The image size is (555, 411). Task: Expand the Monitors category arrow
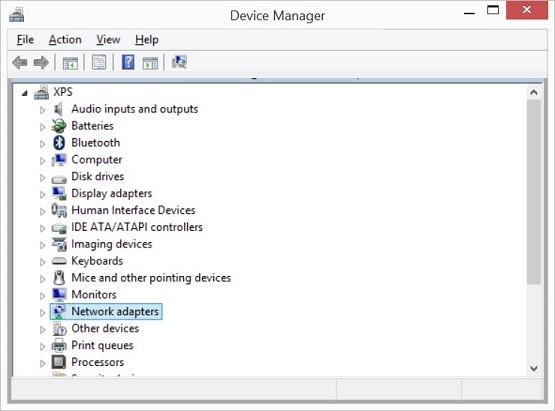tap(42, 296)
